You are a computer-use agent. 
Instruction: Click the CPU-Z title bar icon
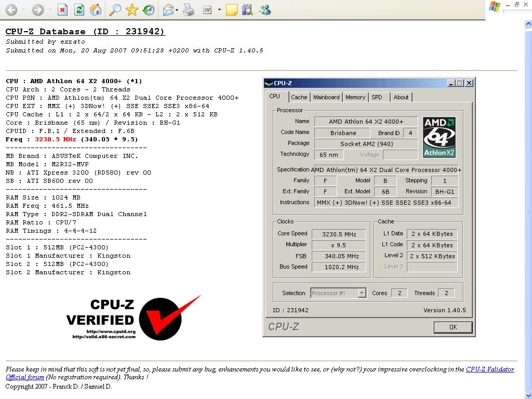click(269, 83)
